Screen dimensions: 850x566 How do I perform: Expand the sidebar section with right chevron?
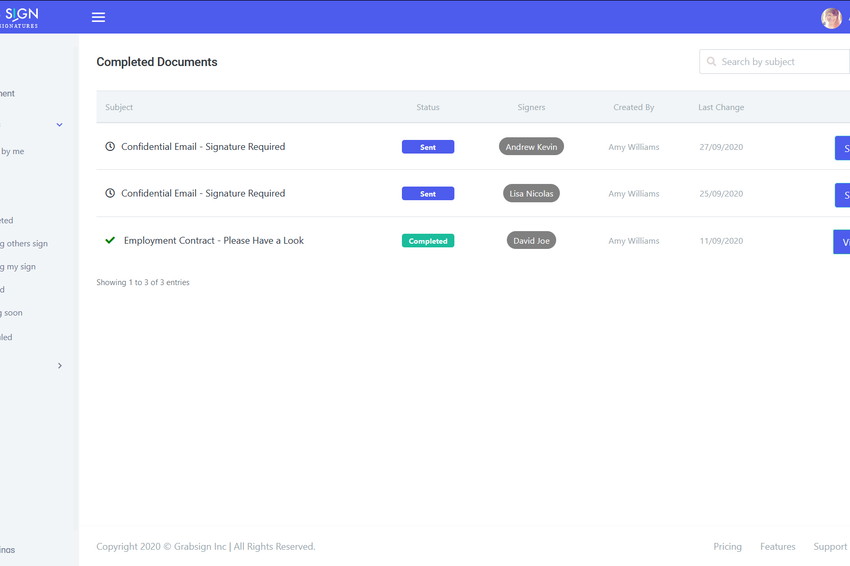point(60,366)
